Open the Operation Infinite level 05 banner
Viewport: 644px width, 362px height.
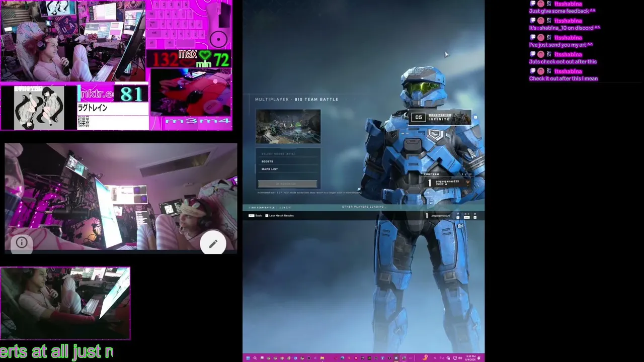tap(440, 118)
